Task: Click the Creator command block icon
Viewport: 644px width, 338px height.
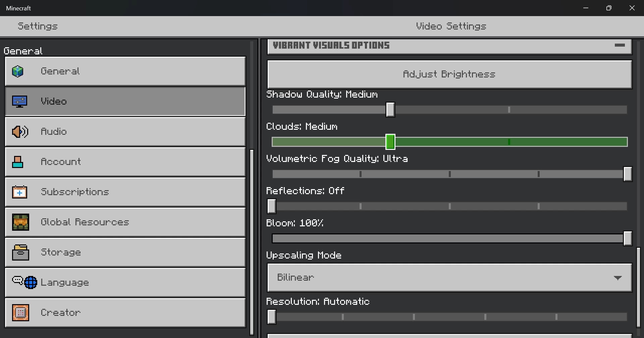Action: [20, 313]
